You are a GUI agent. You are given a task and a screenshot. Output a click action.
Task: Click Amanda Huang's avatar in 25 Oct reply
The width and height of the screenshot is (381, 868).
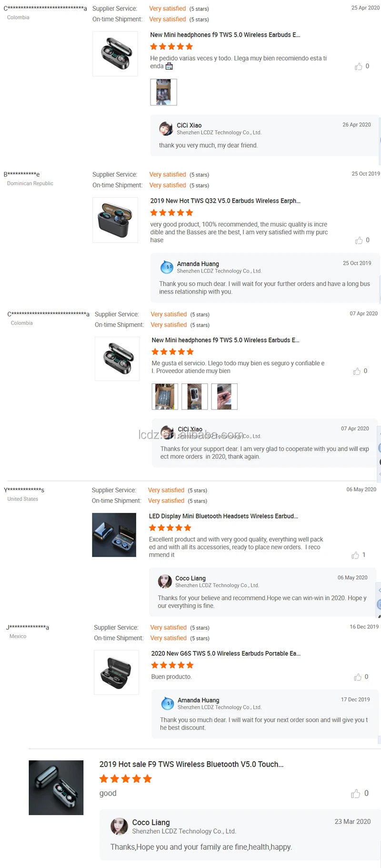tap(167, 267)
